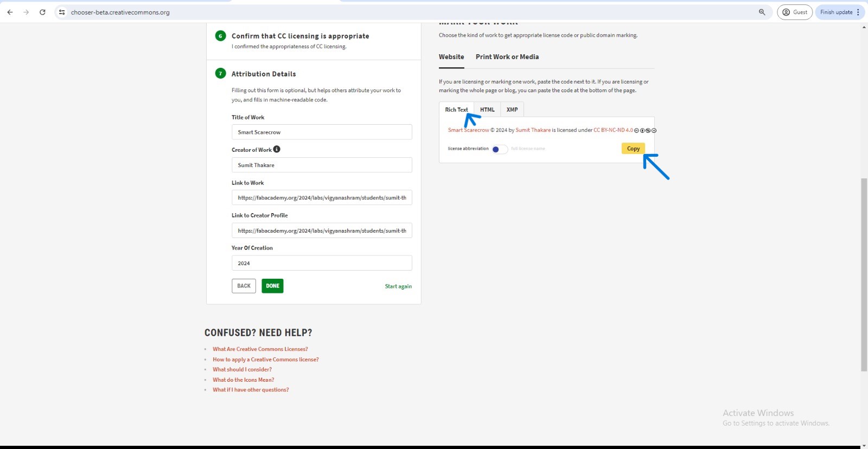
Task: Click the Attribution Details heading
Action: (264, 74)
